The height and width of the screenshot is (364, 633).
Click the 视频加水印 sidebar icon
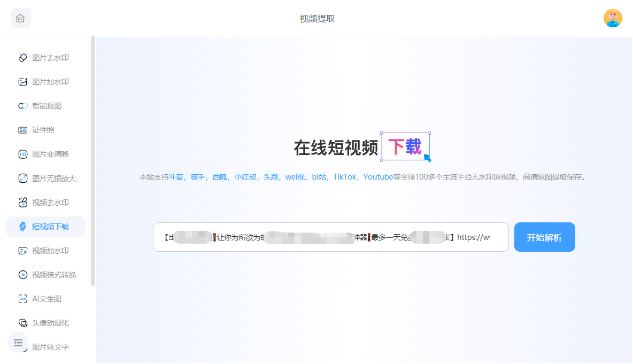(x=23, y=251)
